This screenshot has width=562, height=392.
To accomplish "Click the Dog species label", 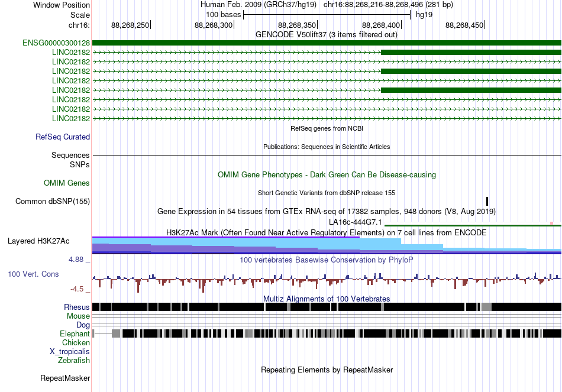I will coord(83,325).
